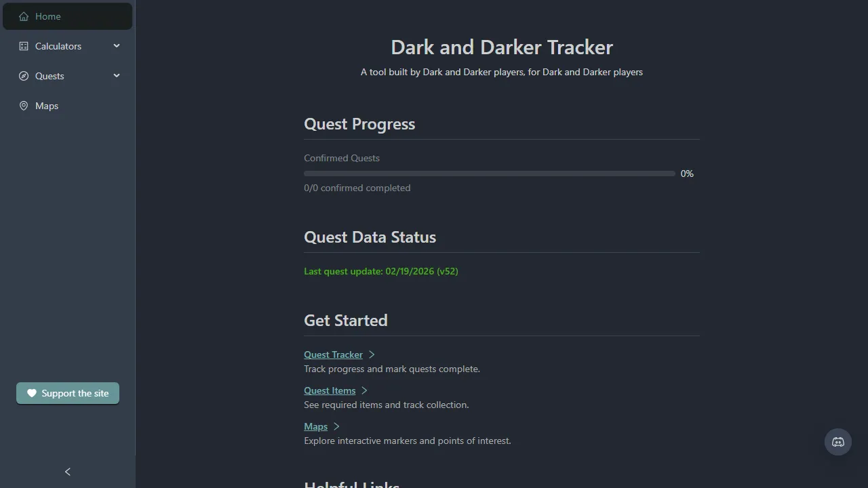Click the chevron icon next to Maps link
The height and width of the screenshot is (488, 868).
pos(336,426)
